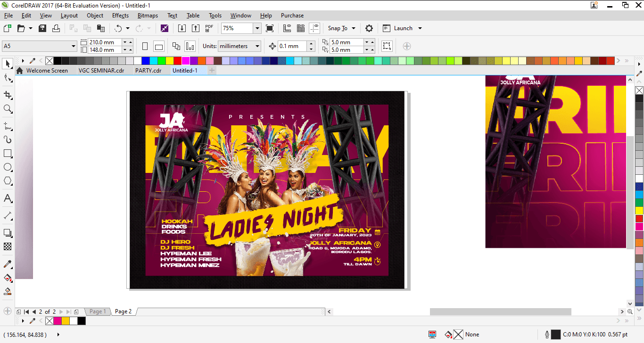The width and height of the screenshot is (644, 343).
Task: Choose the Polygon tool
Action: pos(8,181)
